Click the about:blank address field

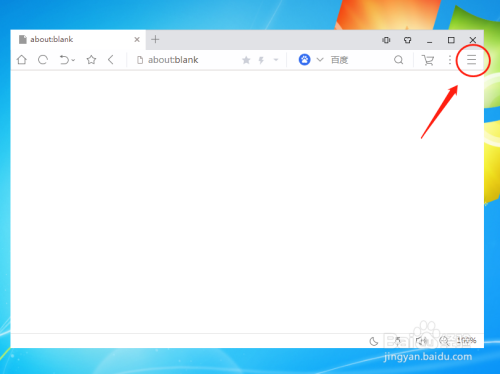click(188, 60)
